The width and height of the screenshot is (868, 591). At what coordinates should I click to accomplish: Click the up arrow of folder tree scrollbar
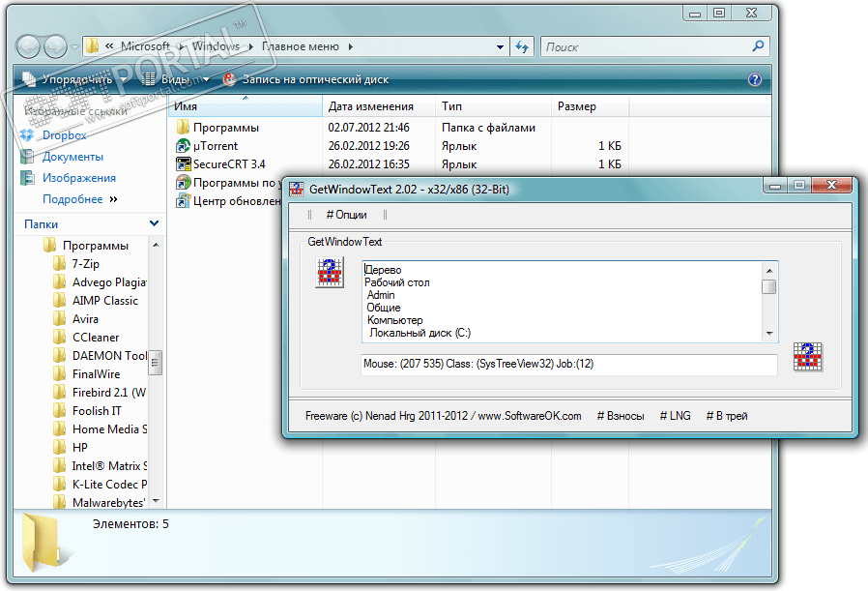[x=156, y=245]
